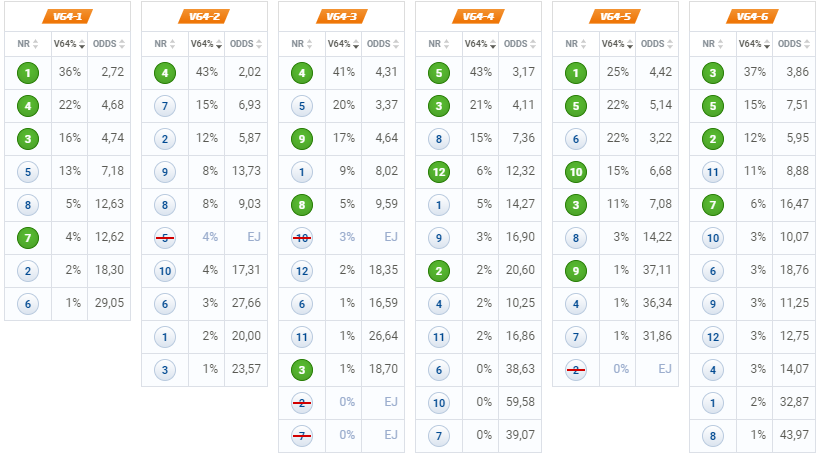This screenshot has width=819, height=459.
Task: Open the V64-5 race header
Action: [615, 17]
